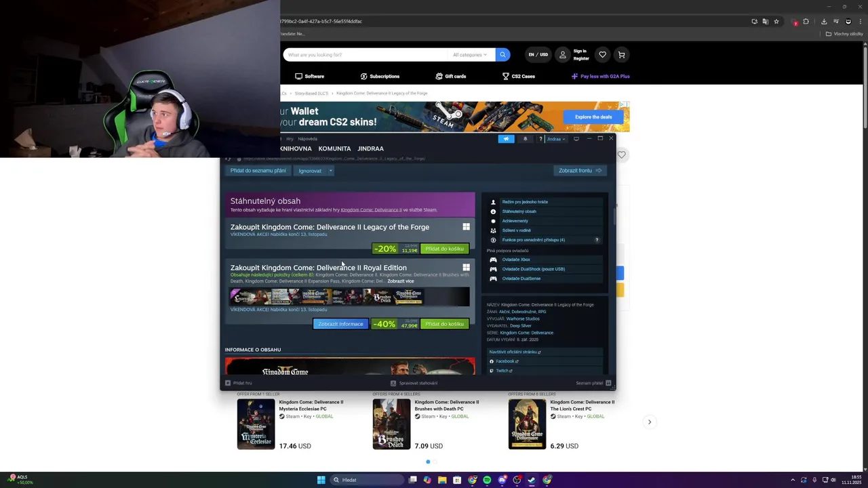Open the JINDRAA profile tab in Steam
This screenshot has width=868, height=488.
point(371,148)
